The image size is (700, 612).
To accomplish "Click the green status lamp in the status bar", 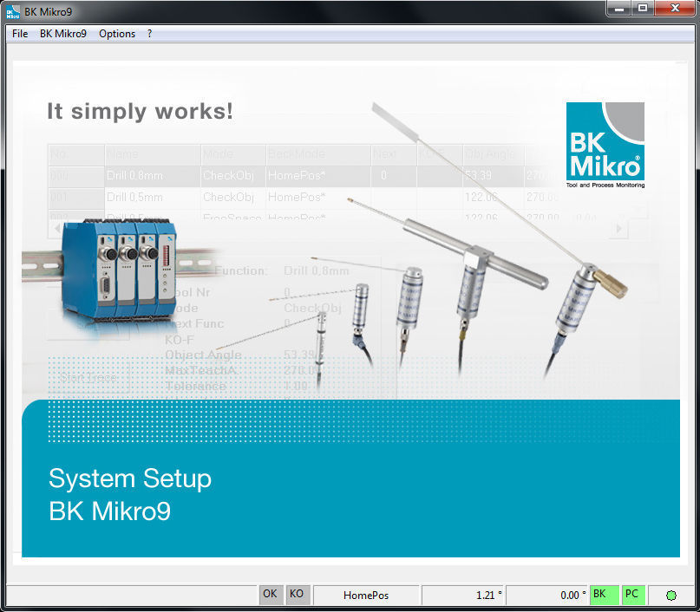I will click(x=671, y=595).
